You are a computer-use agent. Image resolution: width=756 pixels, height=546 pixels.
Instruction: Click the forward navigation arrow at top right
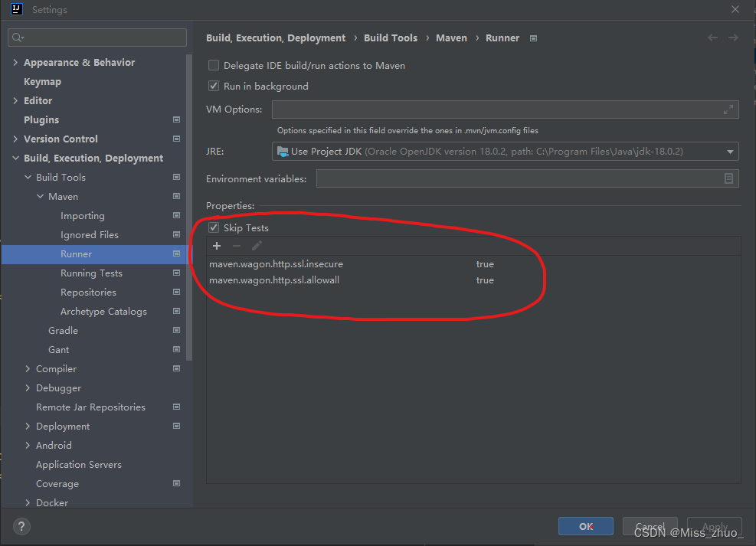coord(733,37)
